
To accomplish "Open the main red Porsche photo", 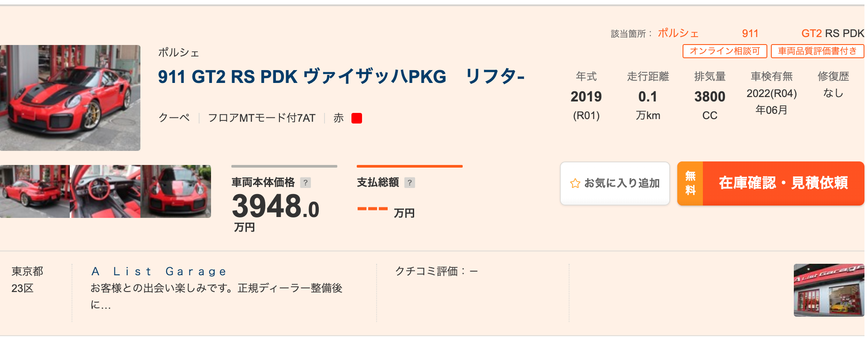I will tap(70, 98).
